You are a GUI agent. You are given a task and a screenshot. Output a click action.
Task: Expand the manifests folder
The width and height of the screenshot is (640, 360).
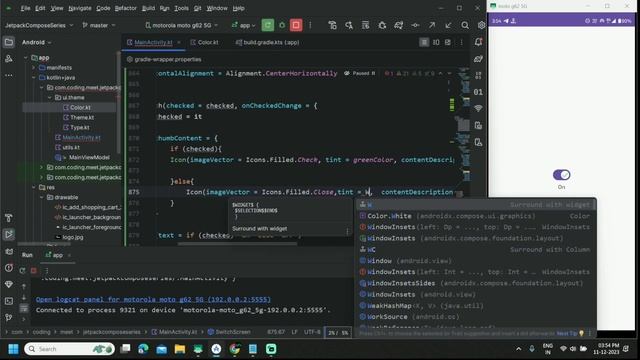[x=33, y=67]
